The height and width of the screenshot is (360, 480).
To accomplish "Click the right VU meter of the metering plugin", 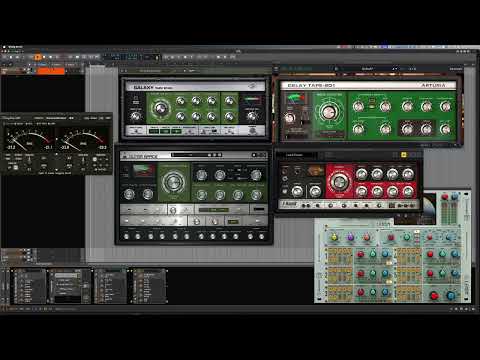I will (x=83, y=139).
